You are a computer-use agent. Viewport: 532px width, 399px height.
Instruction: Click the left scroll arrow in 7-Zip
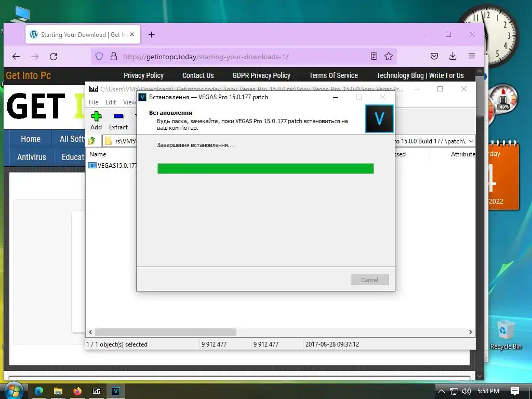[90, 332]
